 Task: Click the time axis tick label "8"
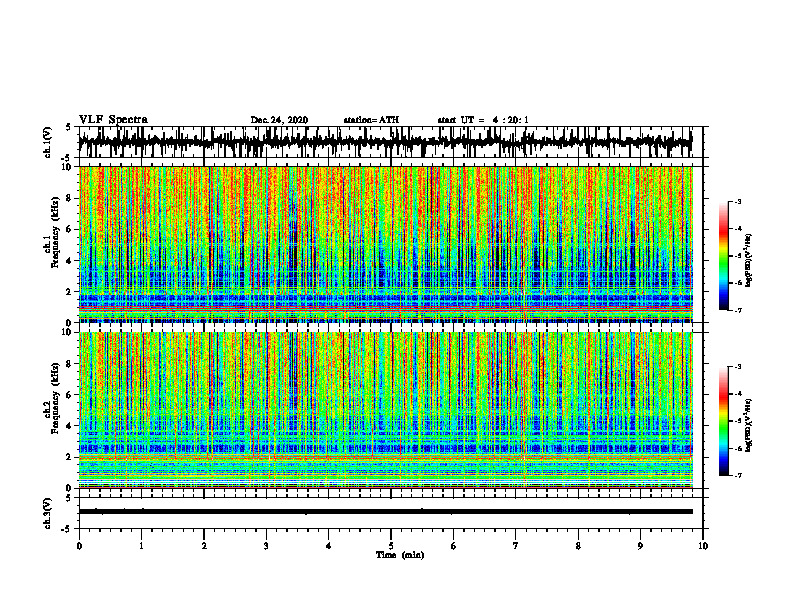click(x=578, y=546)
